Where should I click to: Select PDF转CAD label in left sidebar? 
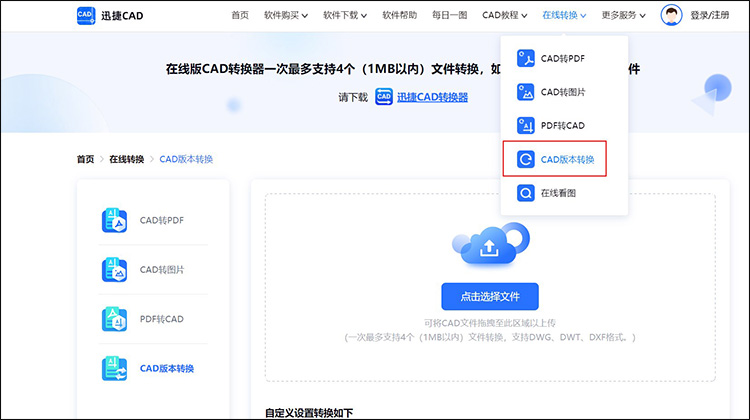[162, 319]
